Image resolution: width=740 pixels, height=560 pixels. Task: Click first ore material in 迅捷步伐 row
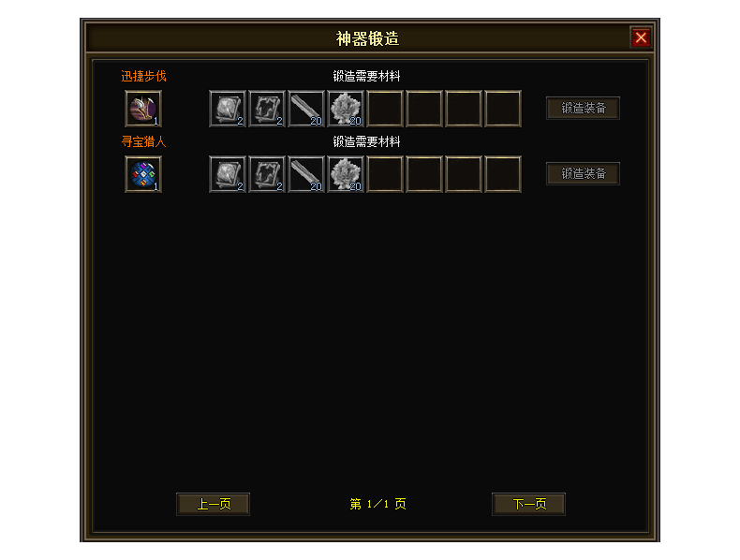[228, 109]
